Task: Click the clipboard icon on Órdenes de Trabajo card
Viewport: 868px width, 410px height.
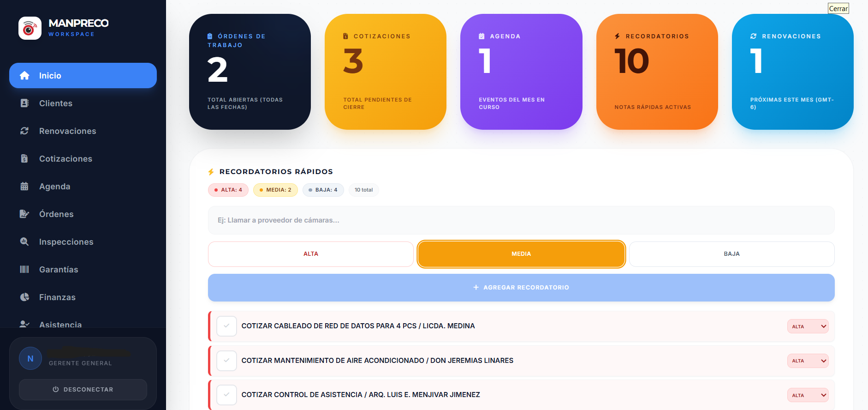Action: (x=210, y=36)
